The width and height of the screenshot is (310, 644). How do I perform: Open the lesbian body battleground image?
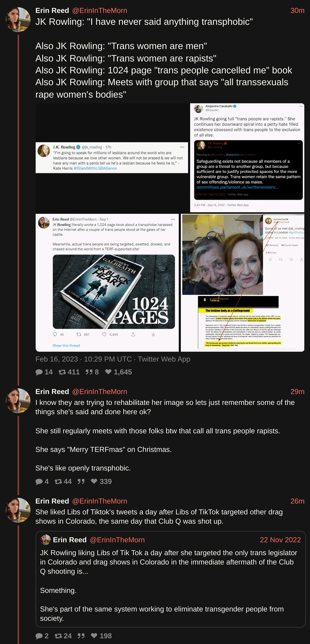coord(243,283)
